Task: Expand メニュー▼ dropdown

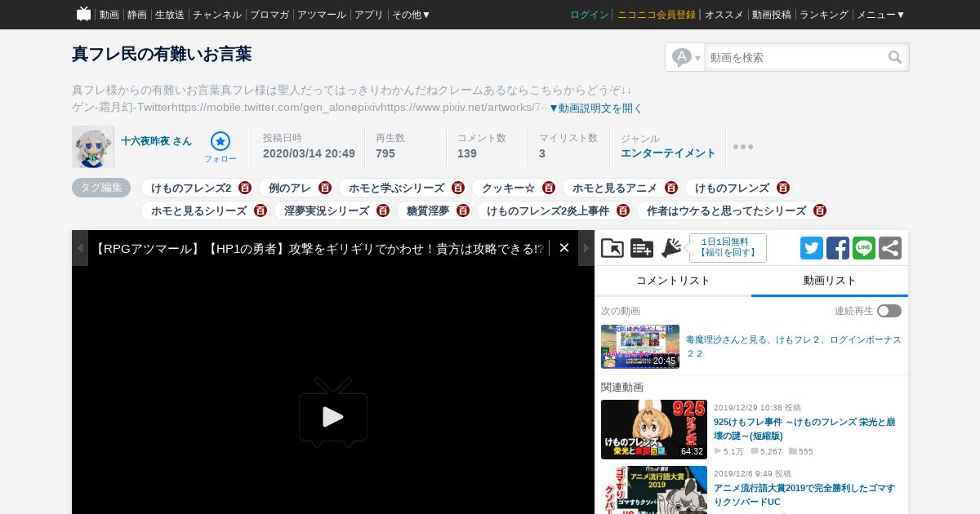Action: [881, 15]
